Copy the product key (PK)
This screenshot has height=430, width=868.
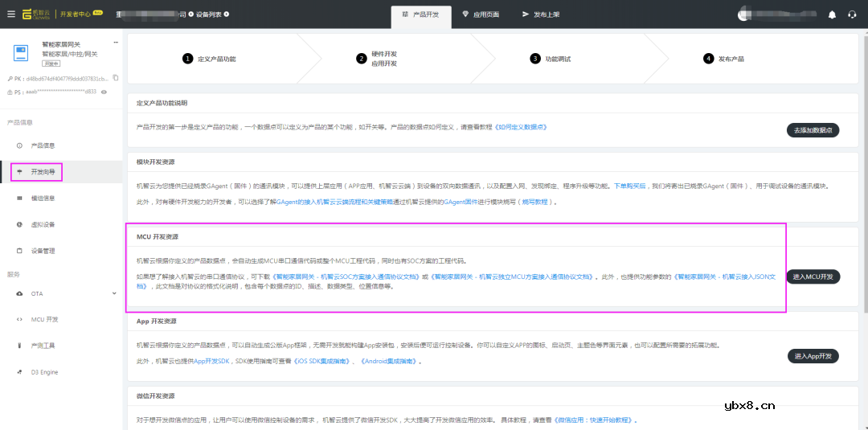116,78
